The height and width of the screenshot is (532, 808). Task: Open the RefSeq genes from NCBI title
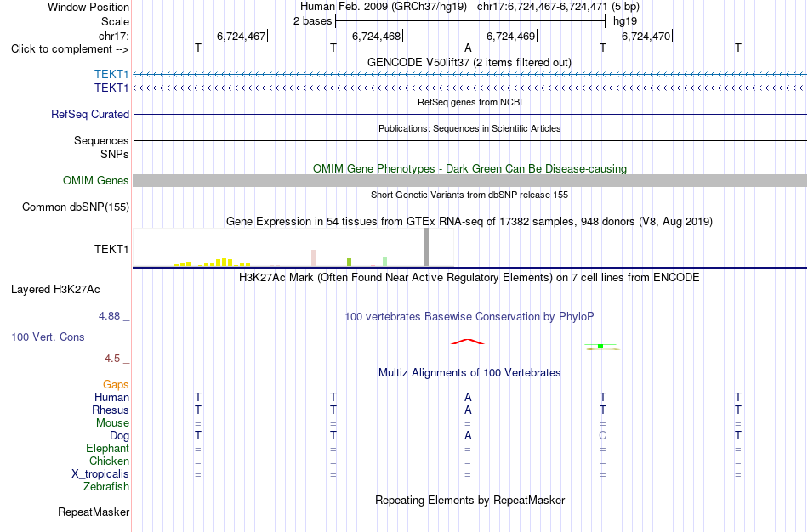pyautogui.click(x=470, y=102)
